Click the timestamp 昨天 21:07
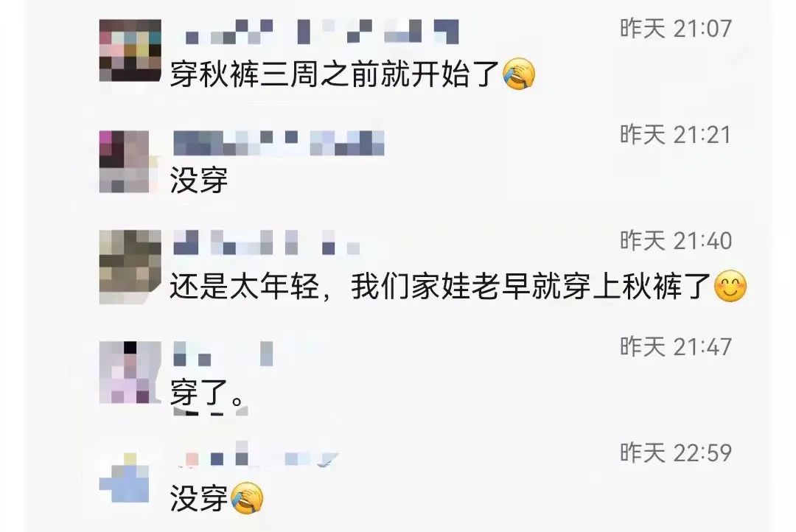The height and width of the screenshot is (532, 796). point(675,29)
